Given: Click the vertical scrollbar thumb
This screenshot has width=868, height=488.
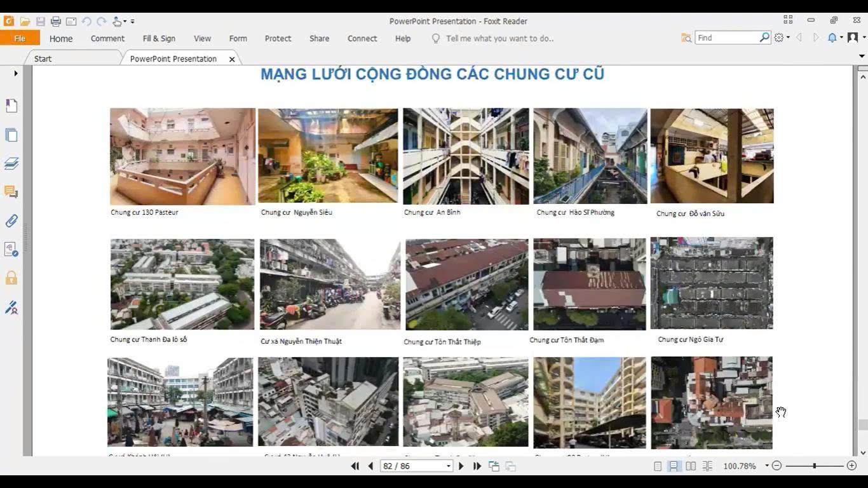Looking at the screenshot, I should pos(862,425).
